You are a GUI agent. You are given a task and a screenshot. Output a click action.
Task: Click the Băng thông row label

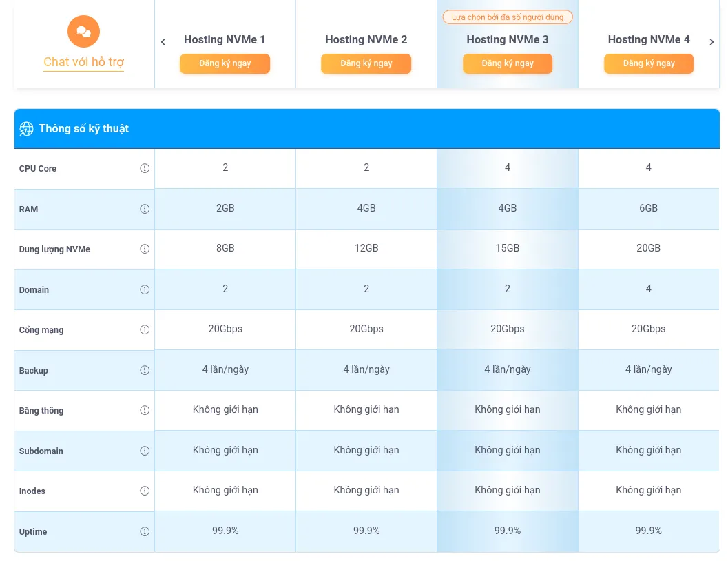coord(41,411)
